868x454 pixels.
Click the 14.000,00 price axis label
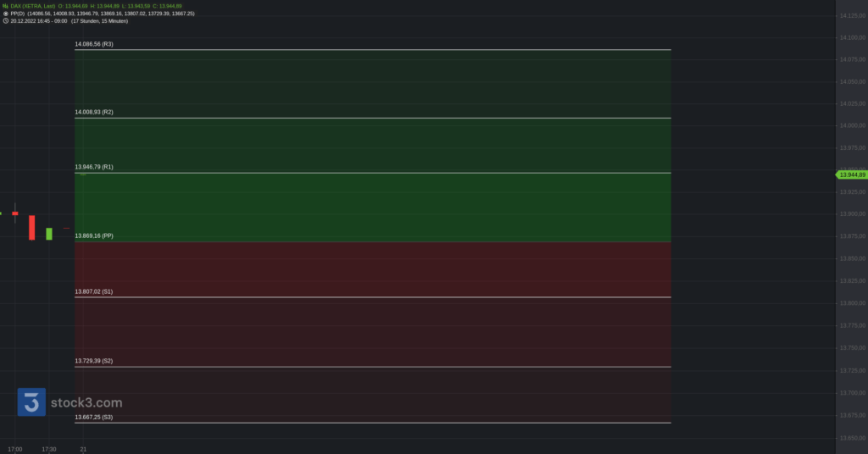point(850,126)
